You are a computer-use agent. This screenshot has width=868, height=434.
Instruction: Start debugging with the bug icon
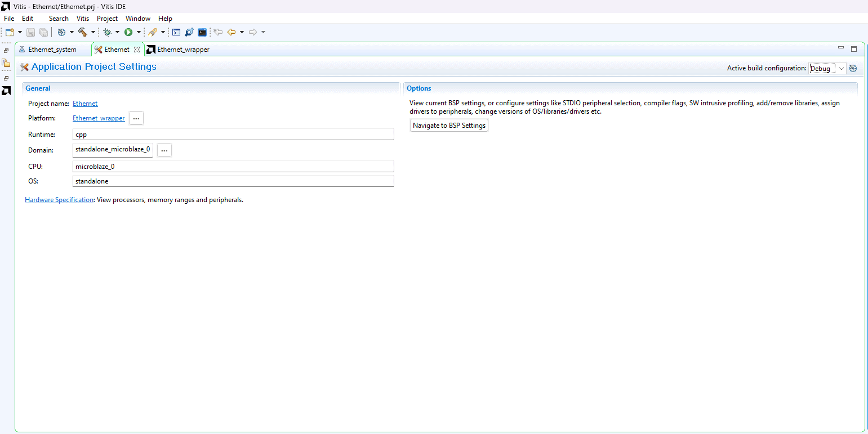107,32
